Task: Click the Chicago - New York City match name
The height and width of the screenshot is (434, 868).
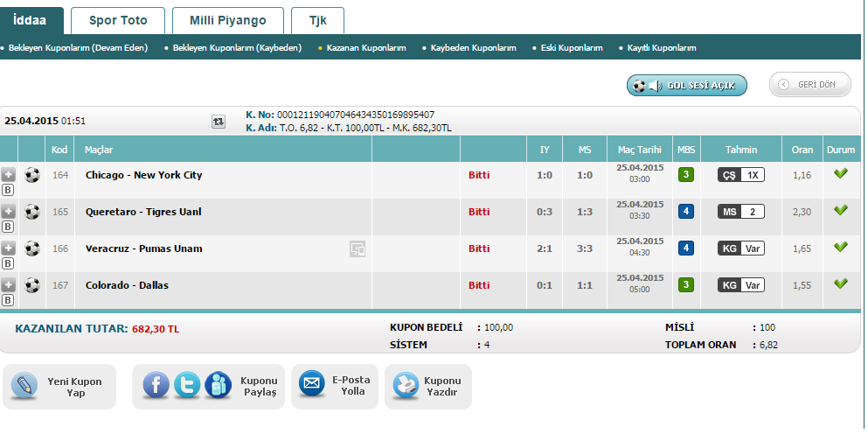Action: click(144, 175)
